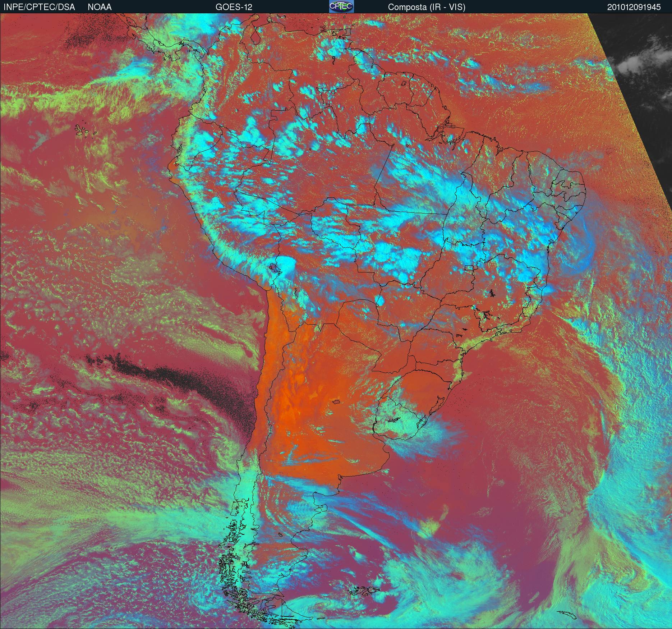Click the INPE/CPTEC/DSA header label
Screen dimensions: 672x629
pyautogui.click(x=39, y=7)
